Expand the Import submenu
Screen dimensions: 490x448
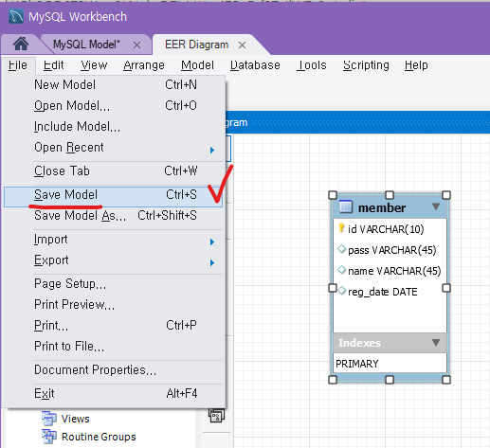coord(114,240)
